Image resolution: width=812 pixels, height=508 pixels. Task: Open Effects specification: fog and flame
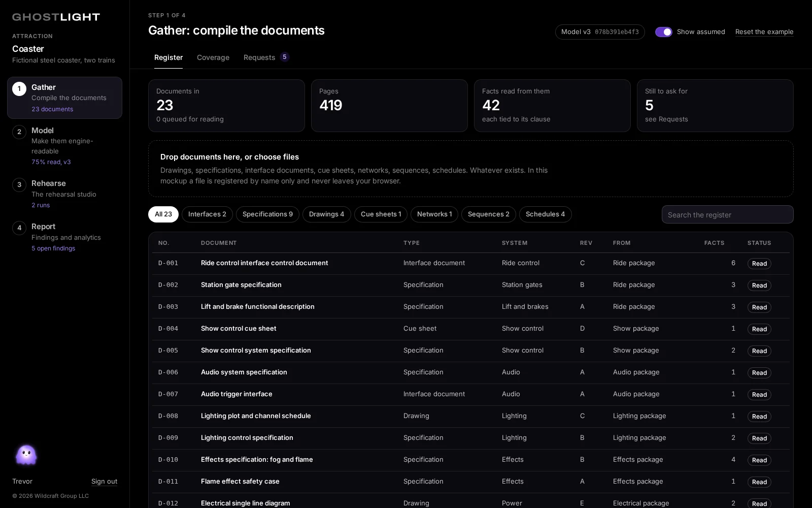[x=257, y=459]
